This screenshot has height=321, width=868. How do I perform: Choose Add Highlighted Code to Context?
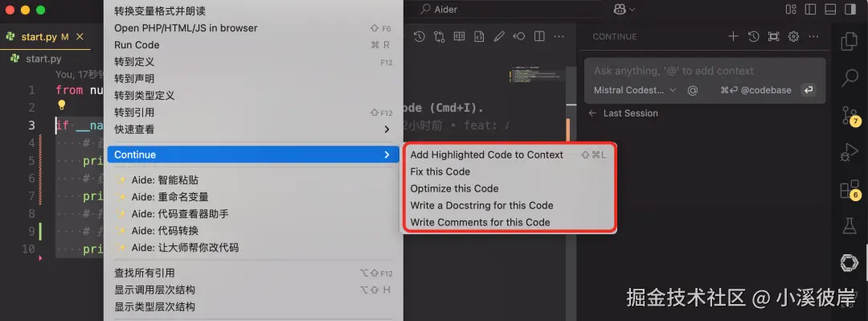coord(508,154)
